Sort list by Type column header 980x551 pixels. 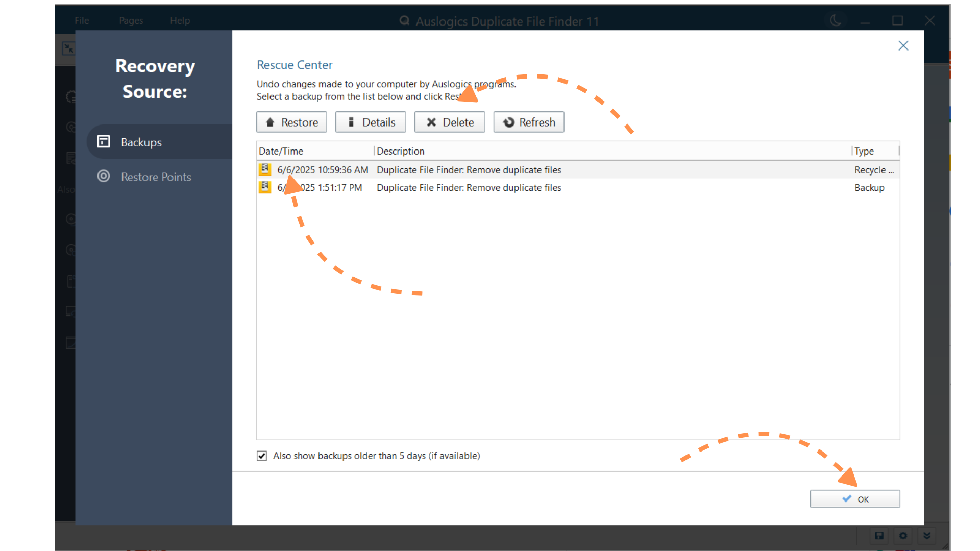864,152
